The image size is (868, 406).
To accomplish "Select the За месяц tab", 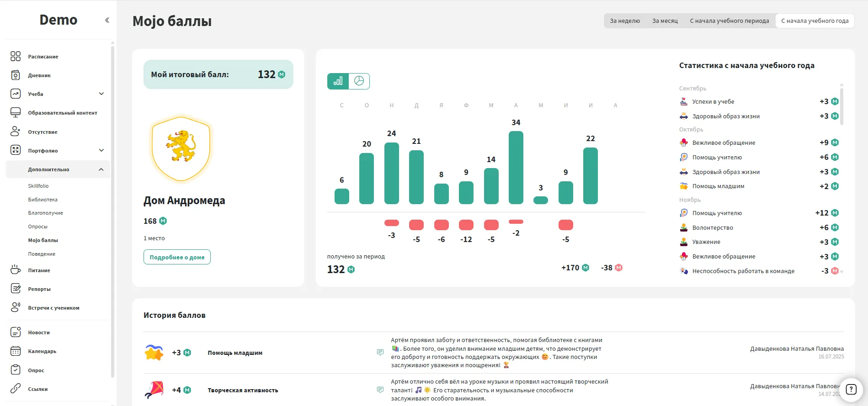I will (x=665, y=21).
